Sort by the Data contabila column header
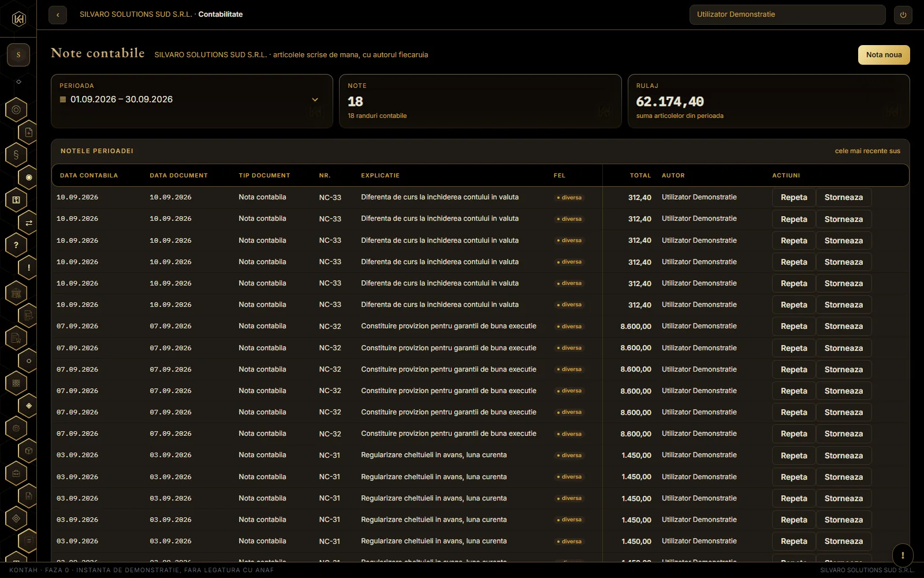924x578 pixels. coord(89,175)
